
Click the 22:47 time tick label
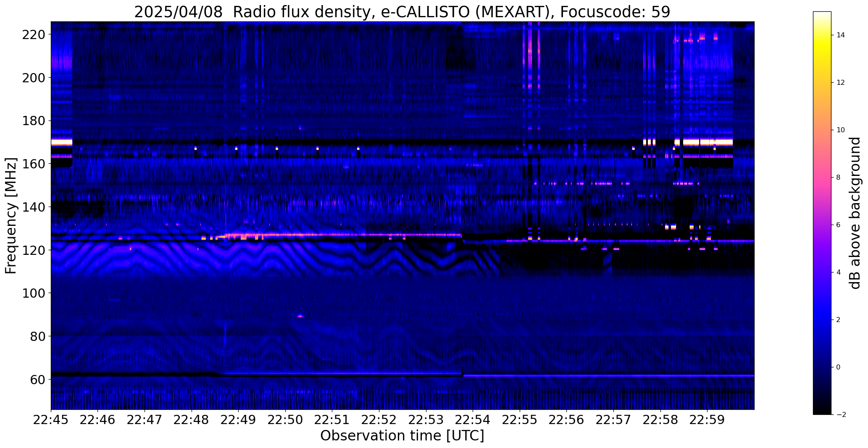[145, 420]
